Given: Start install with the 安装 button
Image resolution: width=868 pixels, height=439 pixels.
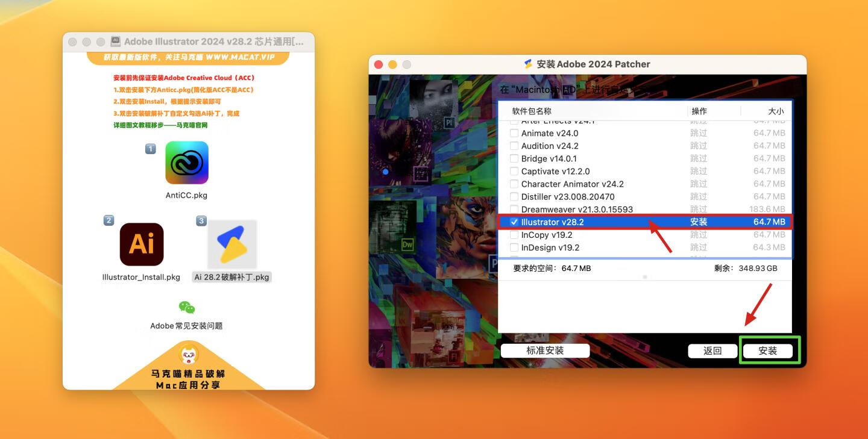Looking at the screenshot, I should tap(767, 350).
